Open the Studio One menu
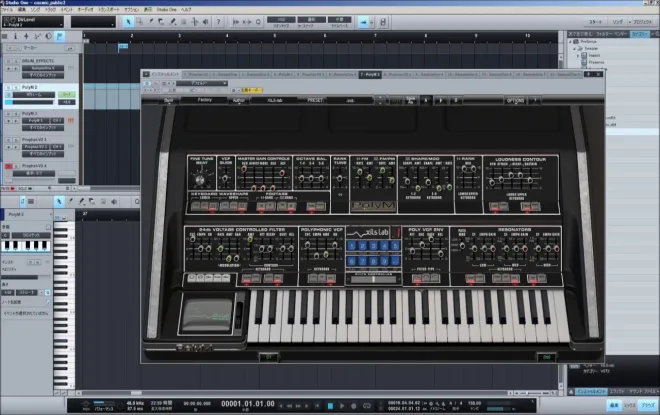Viewport: 660px width, 415px height. (x=167, y=9)
